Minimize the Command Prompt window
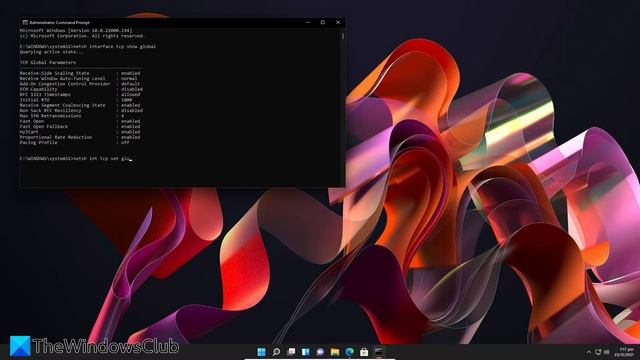The image size is (640, 360). pos(308,22)
